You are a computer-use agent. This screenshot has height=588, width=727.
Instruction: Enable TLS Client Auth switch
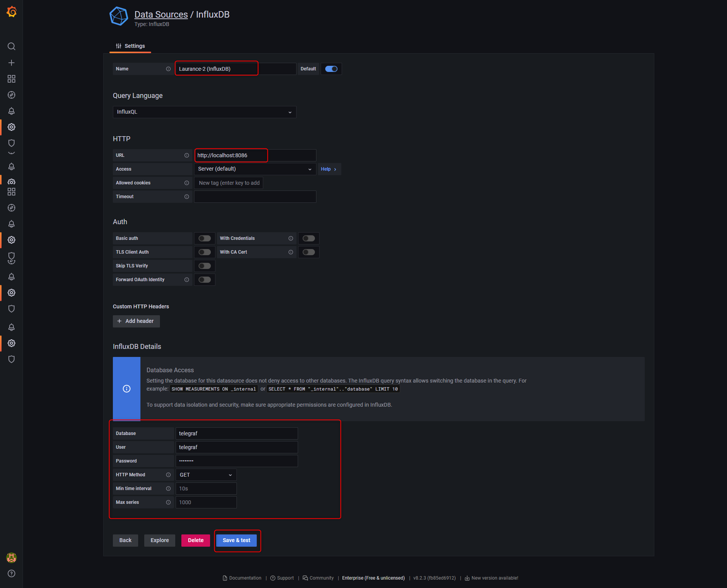(205, 252)
